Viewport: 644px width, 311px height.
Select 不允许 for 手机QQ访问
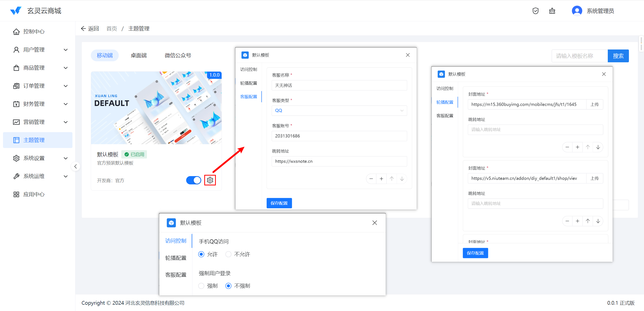[x=228, y=254]
